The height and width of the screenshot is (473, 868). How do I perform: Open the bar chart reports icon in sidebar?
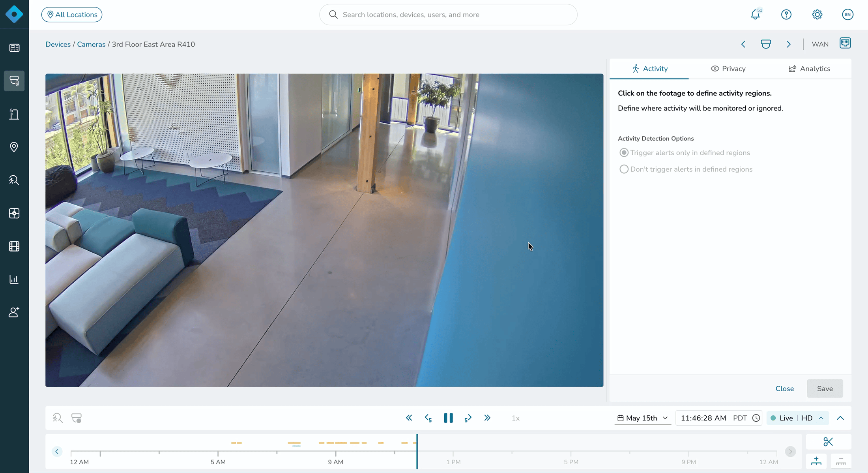[x=14, y=280]
